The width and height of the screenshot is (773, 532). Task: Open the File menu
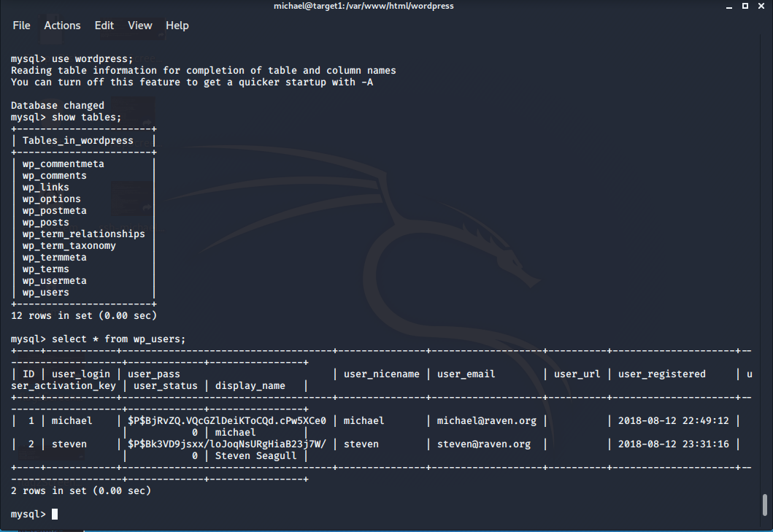[21, 25]
